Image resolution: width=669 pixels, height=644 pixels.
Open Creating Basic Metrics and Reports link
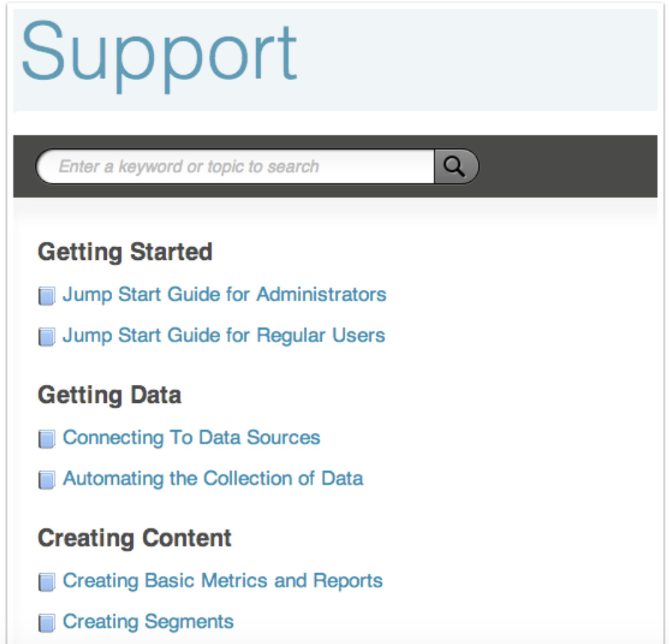pos(223,581)
